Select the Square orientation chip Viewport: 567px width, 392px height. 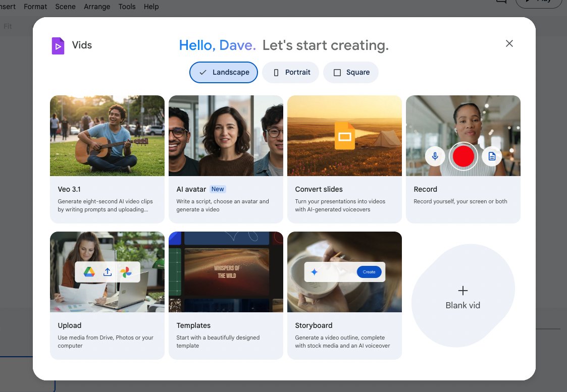coord(351,72)
